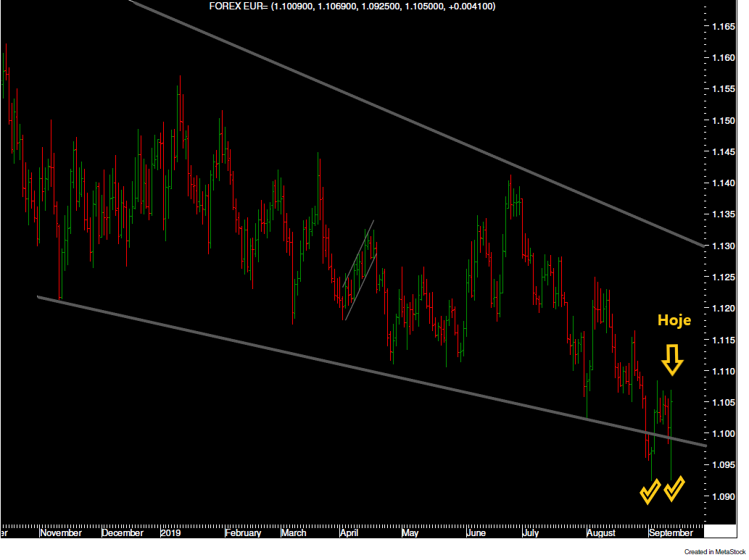The height and width of the screenshot is (560, 749).
Task: Click the 1.140 price axis label
Action: point(724,183)
